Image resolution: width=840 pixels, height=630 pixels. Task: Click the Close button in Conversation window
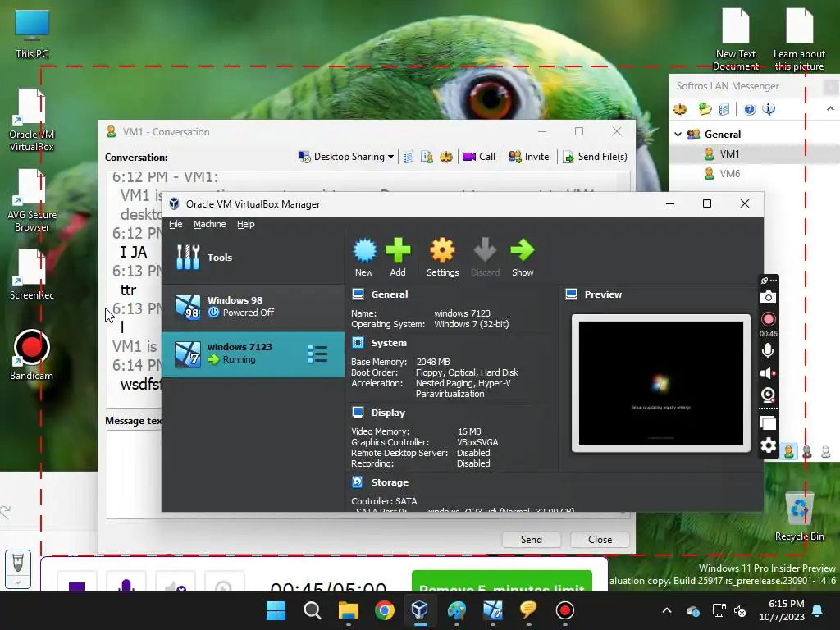click(x=600, y=540)
